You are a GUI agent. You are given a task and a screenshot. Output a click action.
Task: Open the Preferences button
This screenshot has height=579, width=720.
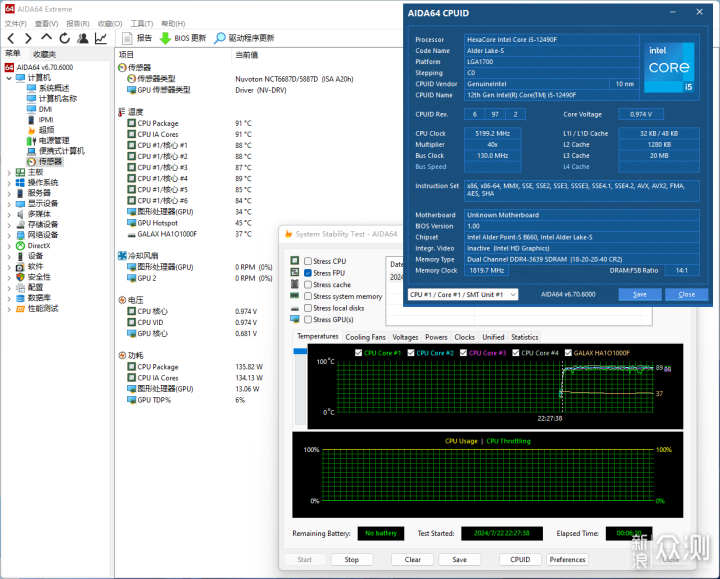pyautogui.click(x=567, y=560)
